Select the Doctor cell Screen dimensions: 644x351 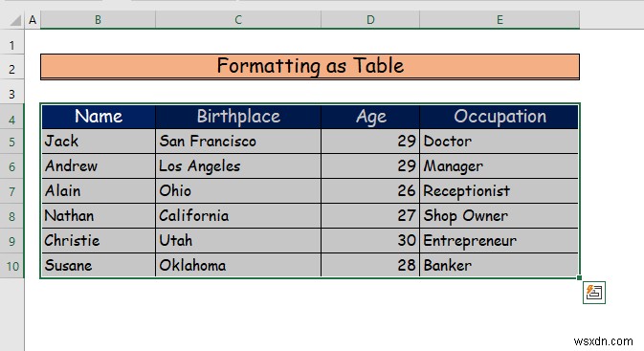pos(499,142)
